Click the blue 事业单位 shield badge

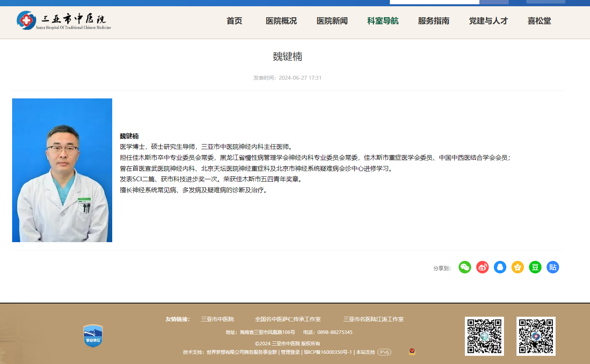pyautogui.click(x=93, y=336)
